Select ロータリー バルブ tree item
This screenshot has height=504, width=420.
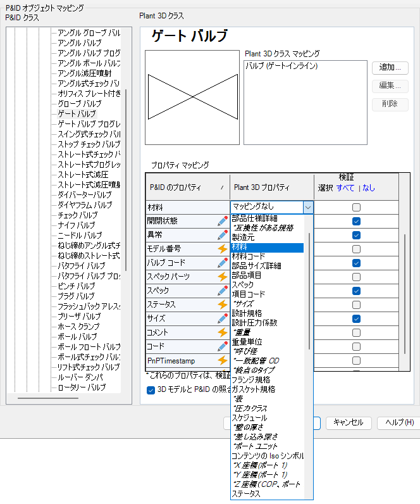coord(82,387)
